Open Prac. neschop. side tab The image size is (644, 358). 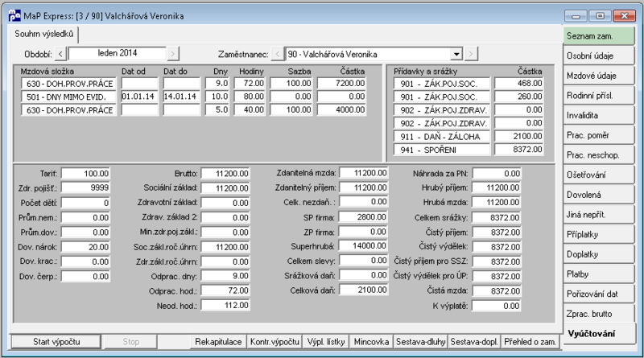click(x=598, y=155)
